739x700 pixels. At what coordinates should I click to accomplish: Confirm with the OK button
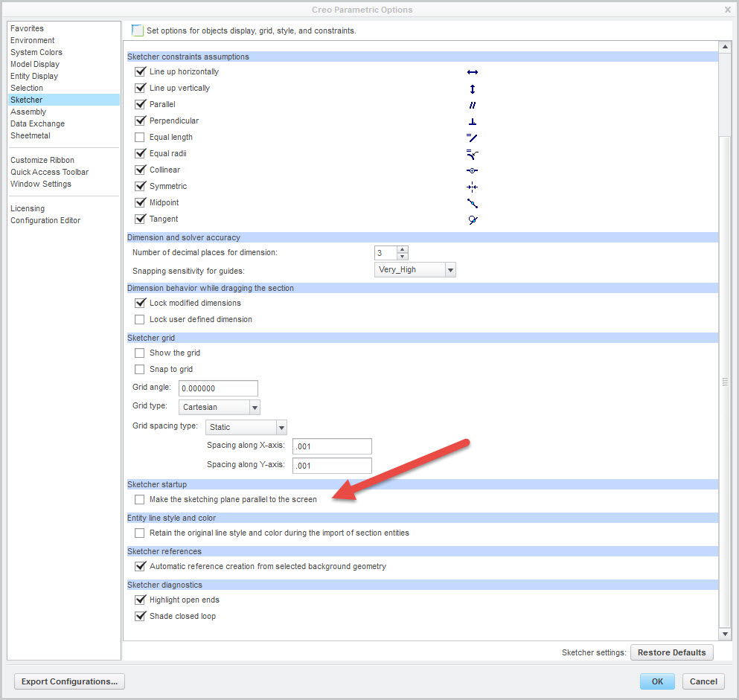[657, 681]
